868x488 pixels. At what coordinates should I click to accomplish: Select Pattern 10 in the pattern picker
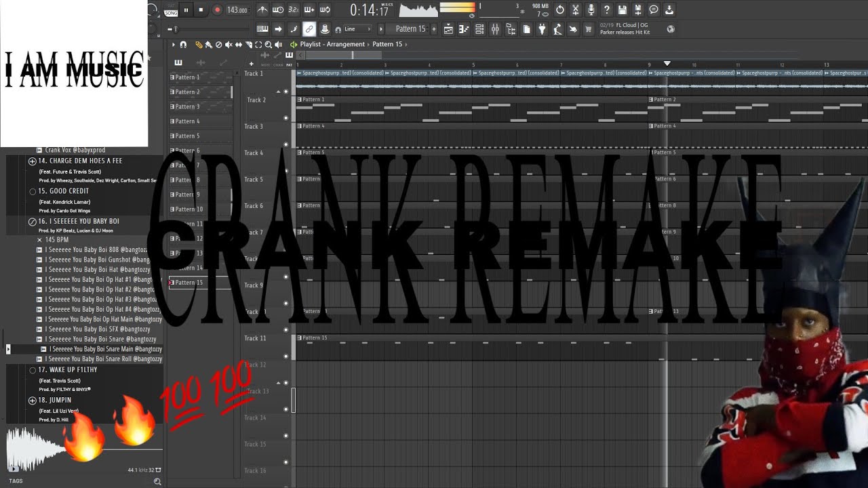click(200, 209)
